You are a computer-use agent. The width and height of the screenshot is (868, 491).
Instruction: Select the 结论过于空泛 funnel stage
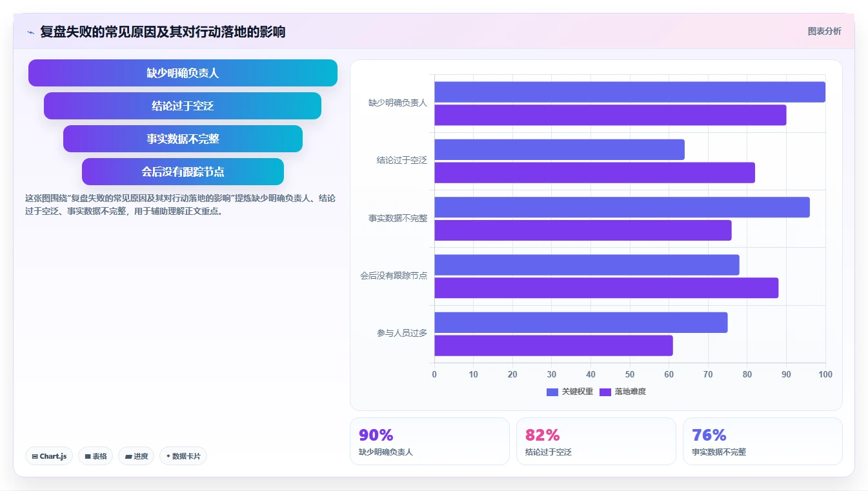(183, 106)
